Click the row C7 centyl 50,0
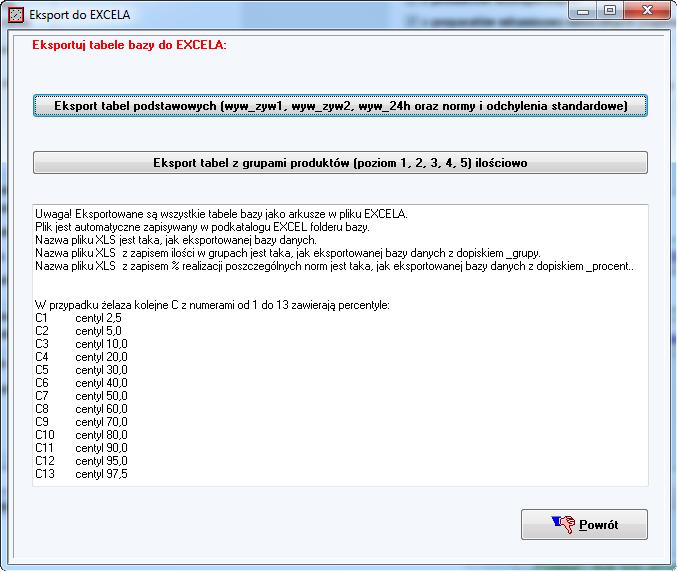The image size is (678, 572). point(81,396)
